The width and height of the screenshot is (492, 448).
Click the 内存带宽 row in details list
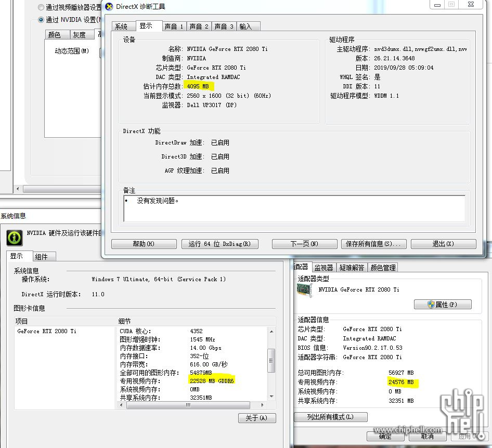(193, 364)
